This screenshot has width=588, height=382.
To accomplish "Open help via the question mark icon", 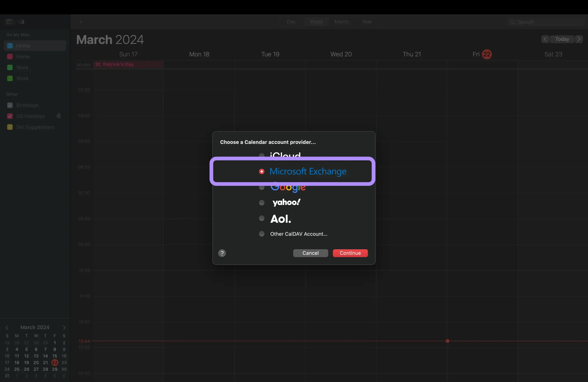I will click(222, 253).
